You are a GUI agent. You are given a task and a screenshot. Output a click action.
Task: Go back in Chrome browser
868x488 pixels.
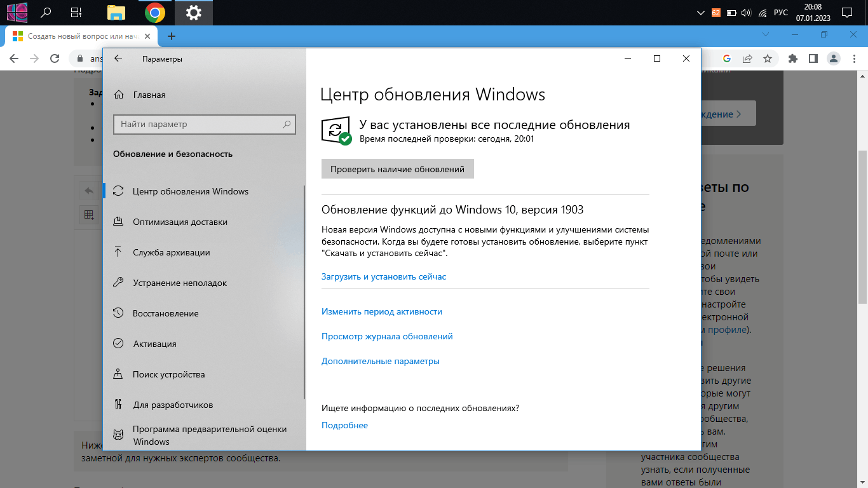click(13, 58)
